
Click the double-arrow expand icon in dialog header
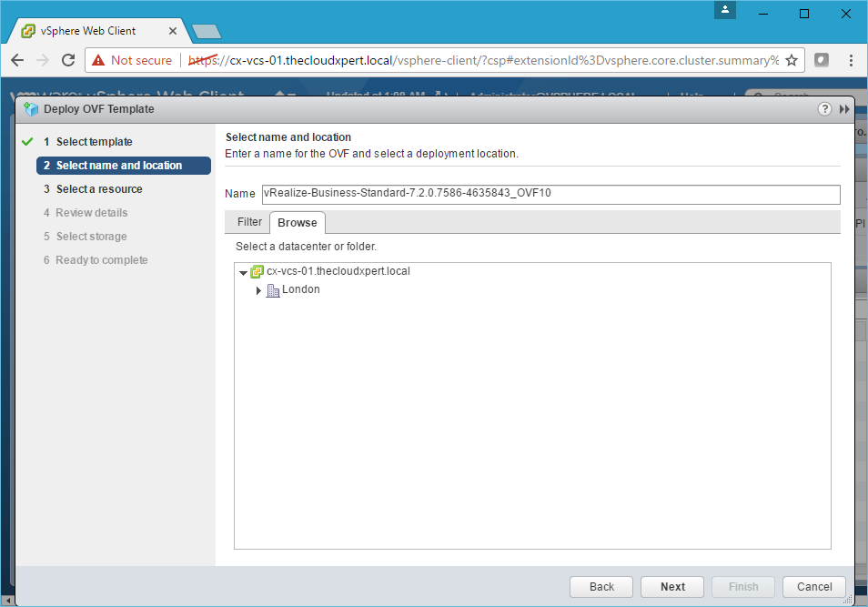844,109
